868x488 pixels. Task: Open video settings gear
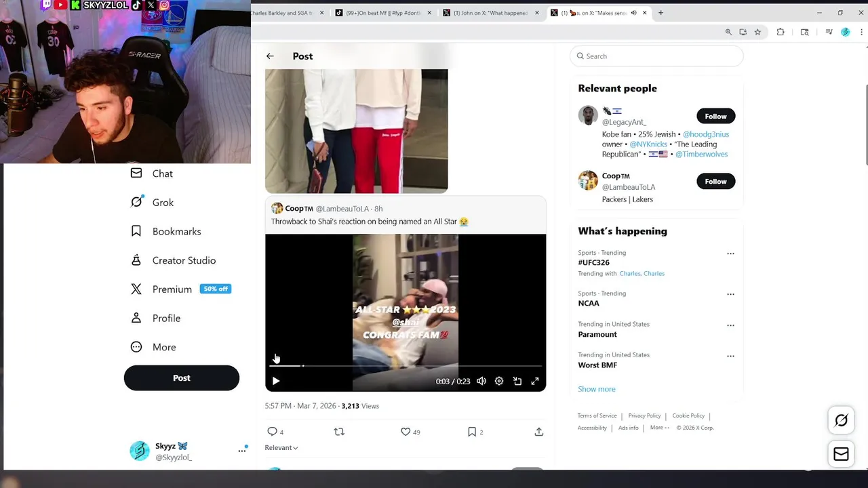(x=499, y=382)
